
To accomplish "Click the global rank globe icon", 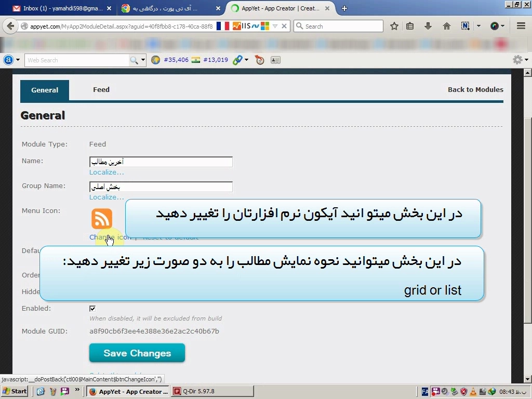I will (155, 60).
